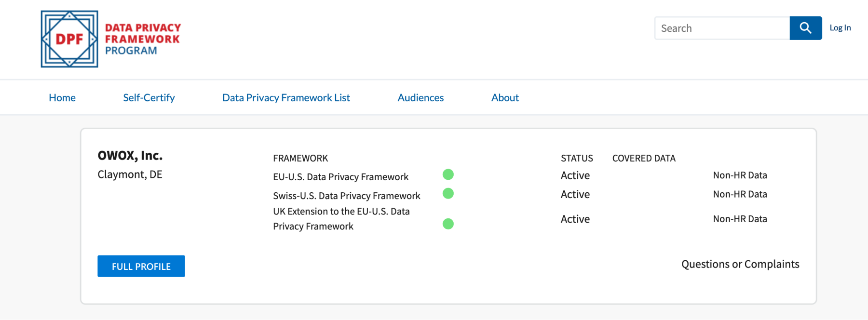Screen dimensions: 868x320
Task: Click the Swiss-U.S. Data Privacy Framework text
Action: click(347, 196)
